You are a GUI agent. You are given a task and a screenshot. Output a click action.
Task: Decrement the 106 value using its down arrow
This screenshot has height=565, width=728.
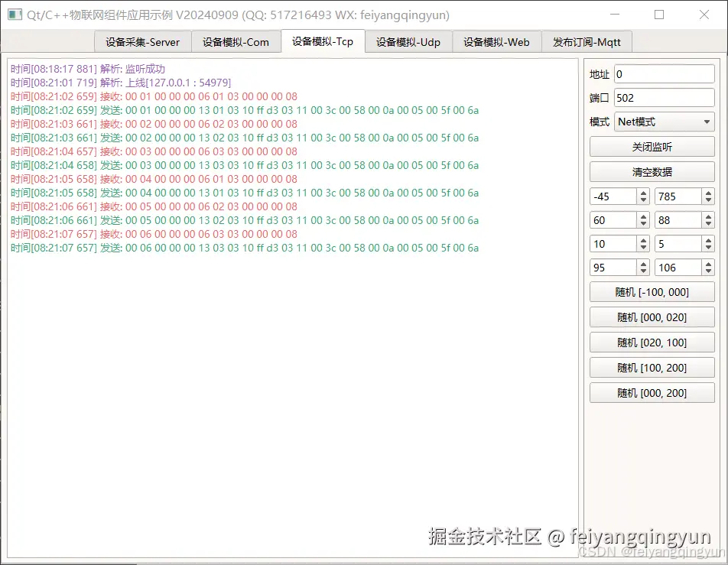click(x=708, y=271)
